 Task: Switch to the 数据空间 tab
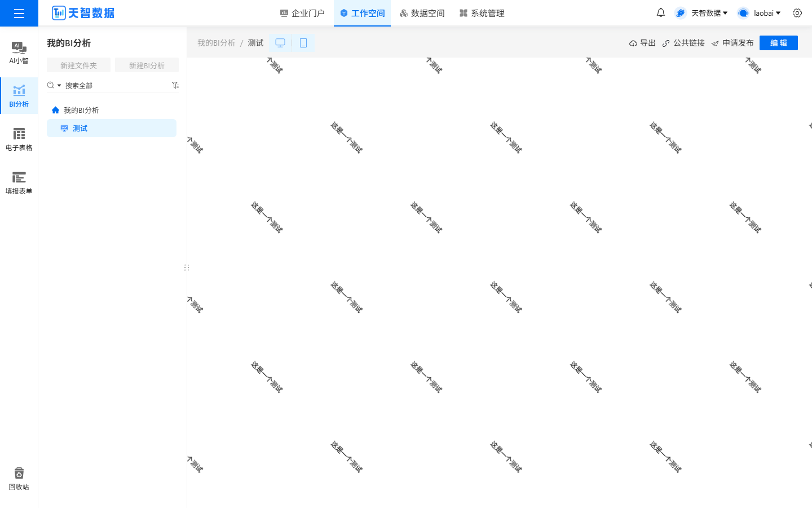pos(422,13)
